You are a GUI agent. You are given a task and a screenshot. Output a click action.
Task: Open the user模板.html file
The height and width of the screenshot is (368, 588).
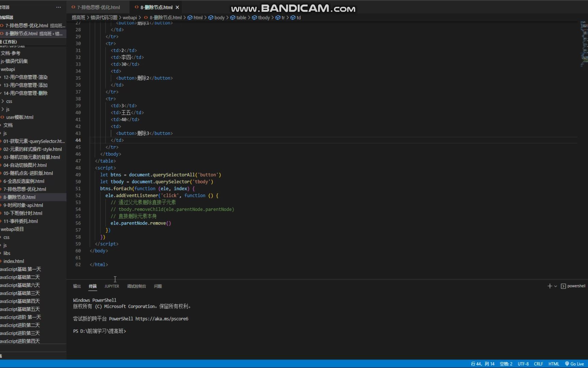tap(33, 117)
